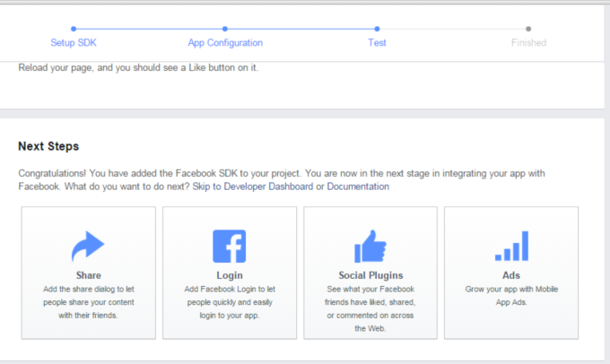Image resolution: width=610 pixels, height=364 pixels.
Task: Open the Documentation link
Action: click(358, 186)
